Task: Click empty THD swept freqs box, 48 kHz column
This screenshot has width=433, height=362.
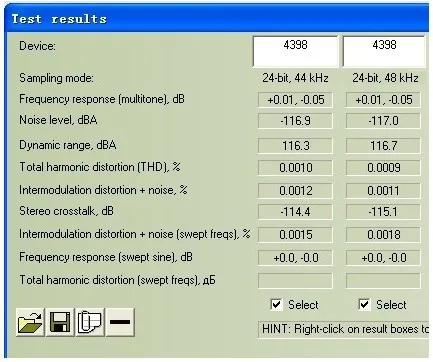Action: (x=383, y=281)
